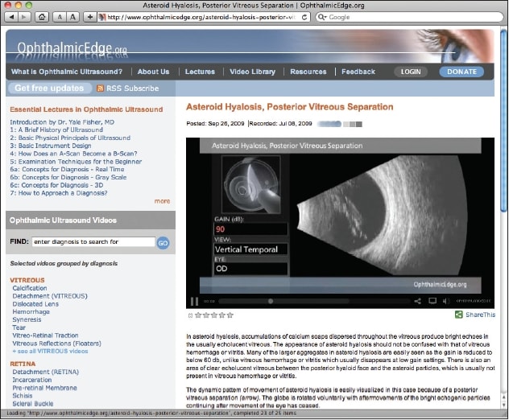
Task: Add bookmark with the plus button
Action: [90, 17]
